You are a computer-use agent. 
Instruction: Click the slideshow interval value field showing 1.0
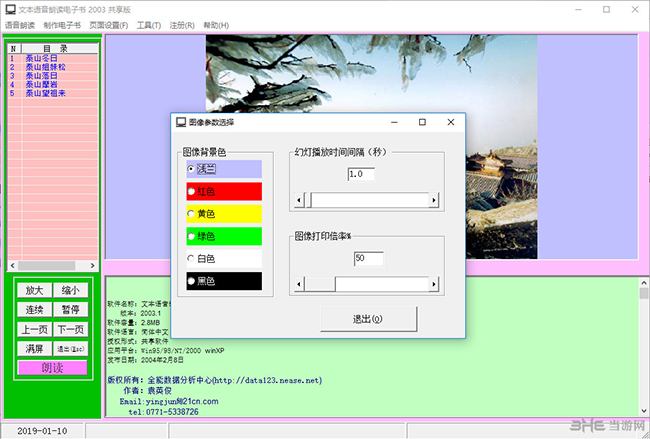(361, 174)
